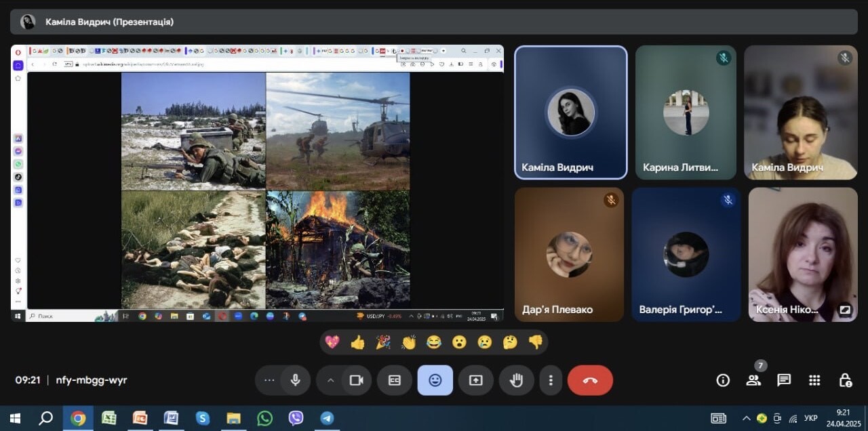Mute the microphone in meeting controls
This screenshot has width=868, height=431.
pos(295,380)
